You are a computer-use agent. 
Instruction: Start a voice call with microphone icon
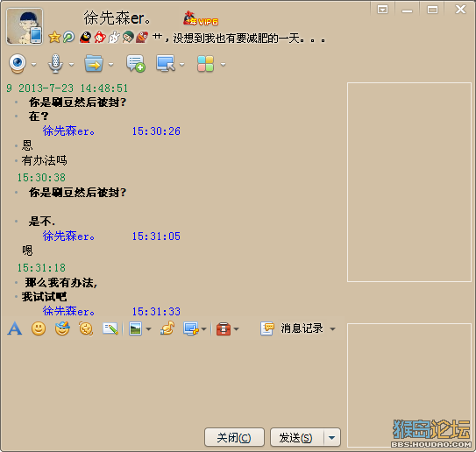(55, 64)
